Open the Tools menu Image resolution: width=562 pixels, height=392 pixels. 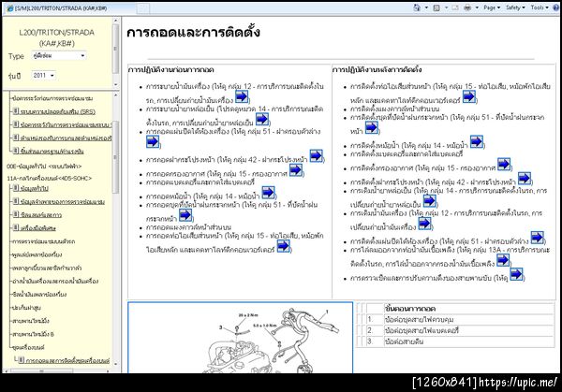coord(540,7)
